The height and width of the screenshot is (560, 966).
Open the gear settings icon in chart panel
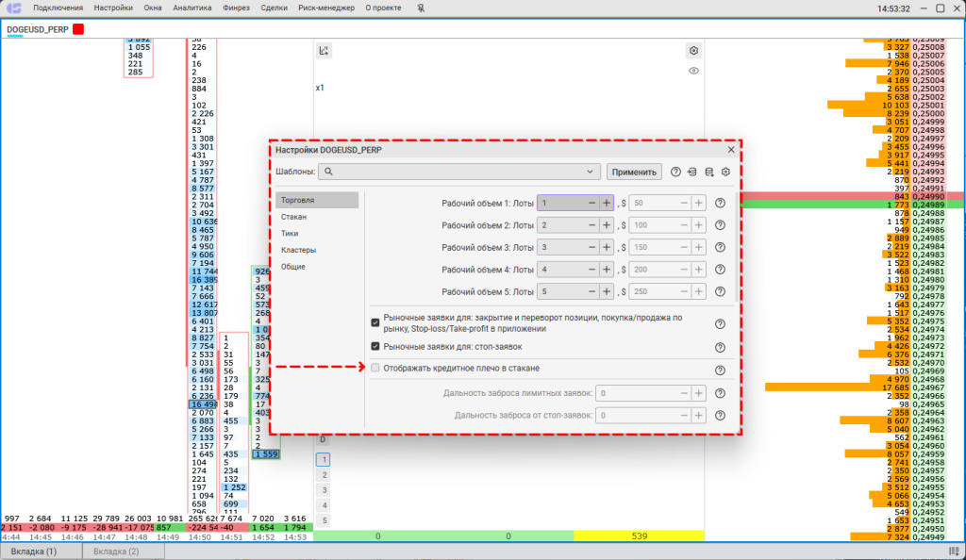(693, 51)
